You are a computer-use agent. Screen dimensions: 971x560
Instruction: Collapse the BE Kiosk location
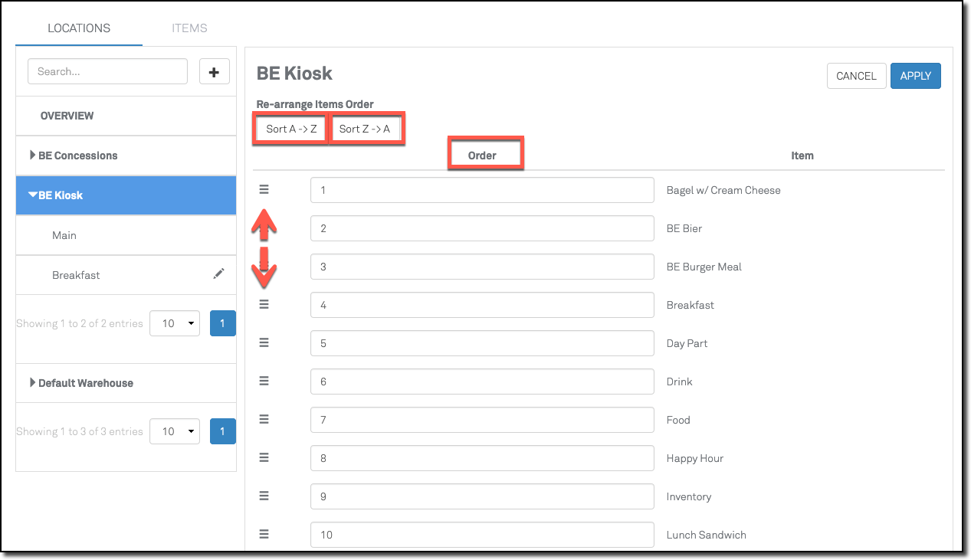click(x=33, y=195)
